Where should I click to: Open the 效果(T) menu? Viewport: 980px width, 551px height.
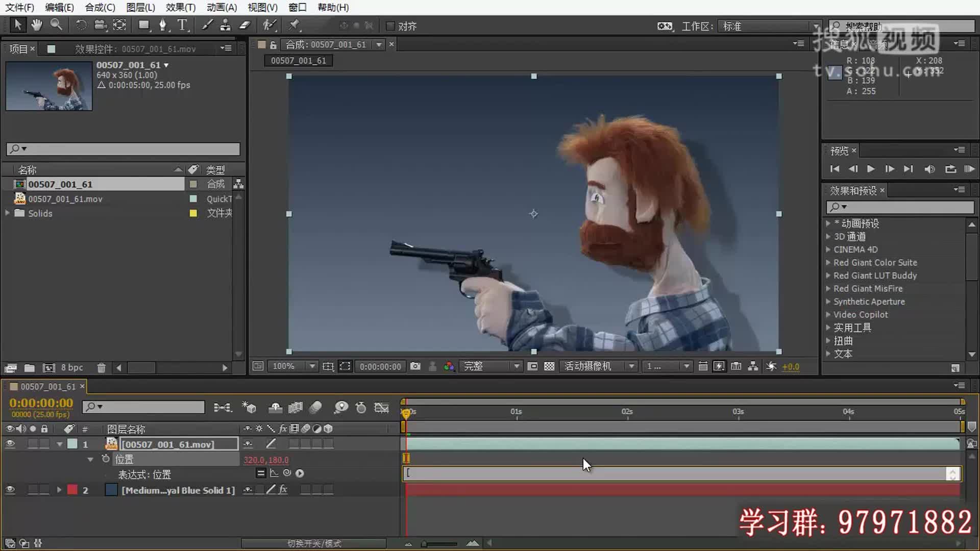click(181, 7)
